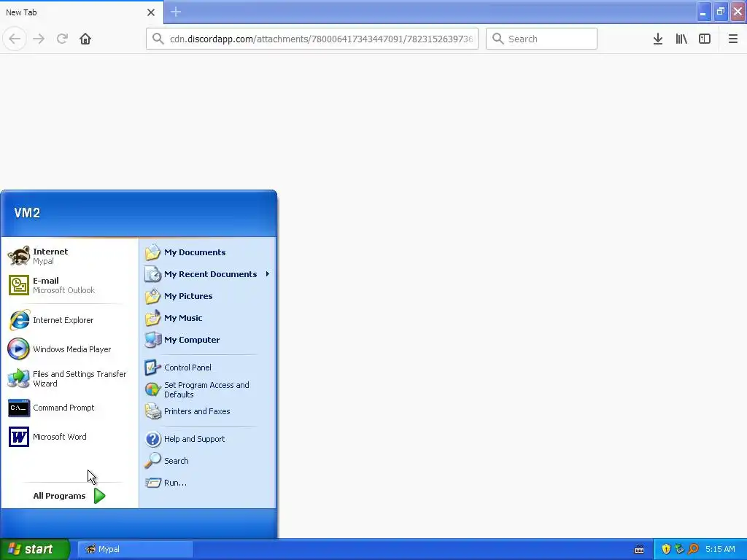The height and width of the screenshot is (560, 747).
Task: Click the Help and Support question mark icon
Action: click(152, 439)
